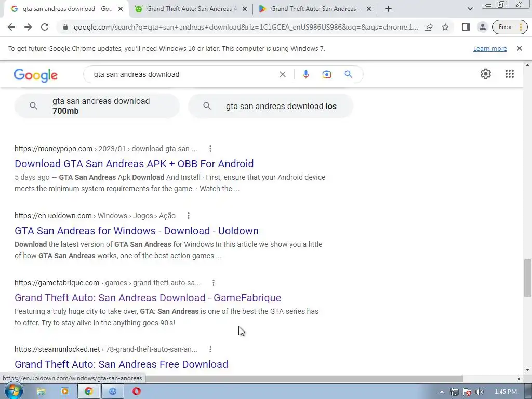Click the scroll down arrow of page scrollbar

[527, 370]
